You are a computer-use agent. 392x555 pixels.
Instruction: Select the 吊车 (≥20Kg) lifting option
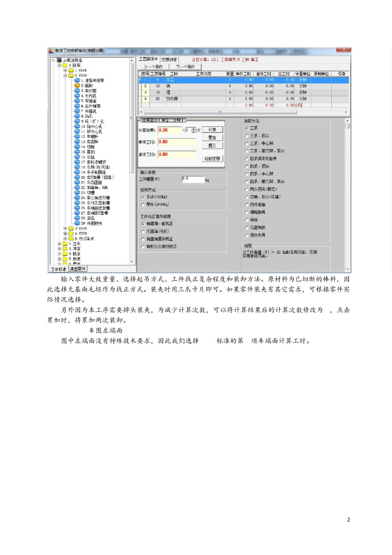[143, 205]
